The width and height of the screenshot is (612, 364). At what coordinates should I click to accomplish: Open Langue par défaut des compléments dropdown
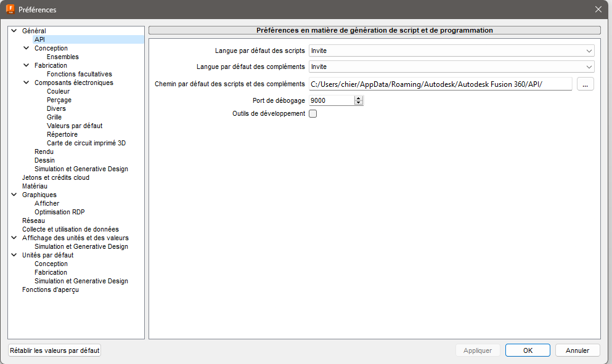(x=452, y=67)
